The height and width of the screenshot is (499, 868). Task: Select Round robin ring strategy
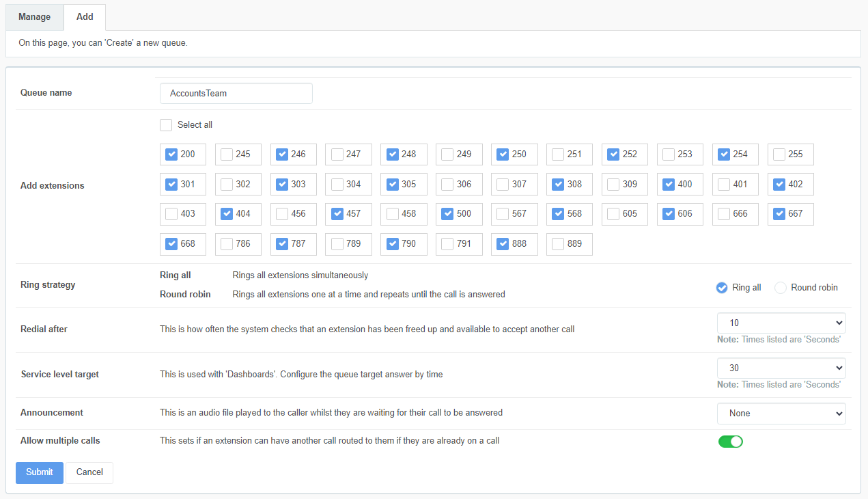781,288
